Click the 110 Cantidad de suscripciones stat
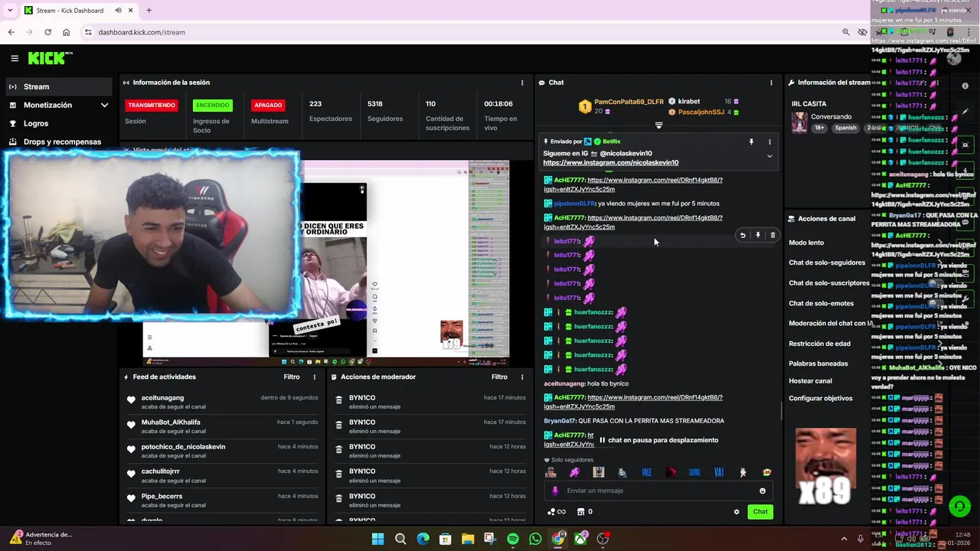Viewport: 980px width, 551px height. pyautogui.click(x=447, y=116)
